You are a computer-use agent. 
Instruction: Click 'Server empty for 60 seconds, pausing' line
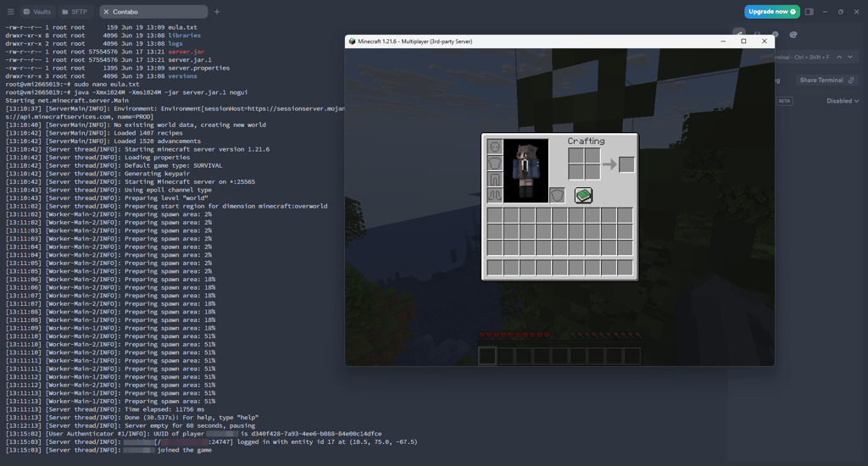[130, 425]
